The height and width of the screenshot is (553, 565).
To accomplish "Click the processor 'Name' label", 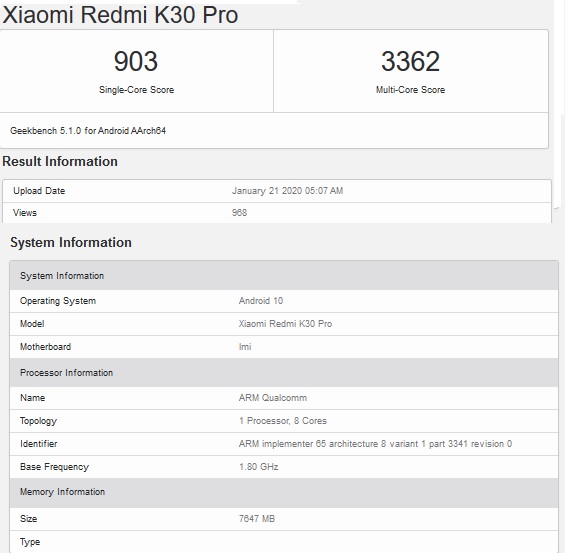I will [33, 398].
